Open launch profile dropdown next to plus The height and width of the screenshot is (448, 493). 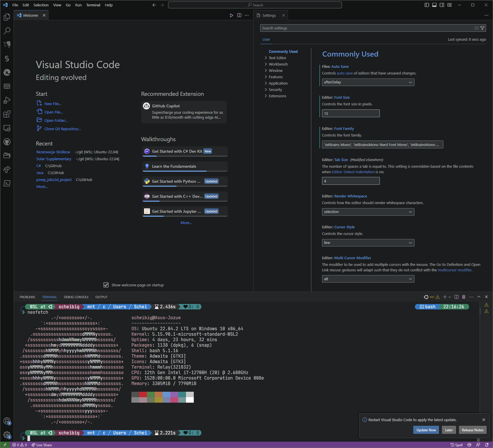coord(450,297)
